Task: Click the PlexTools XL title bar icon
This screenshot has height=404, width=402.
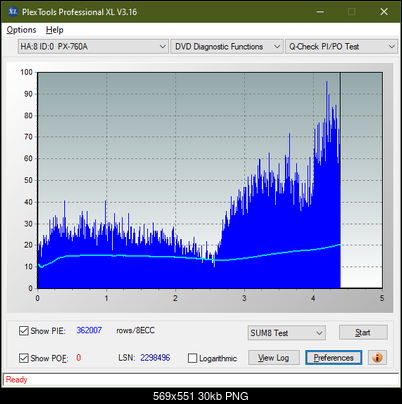Action: pyautogui.click(x=13, y=12)
